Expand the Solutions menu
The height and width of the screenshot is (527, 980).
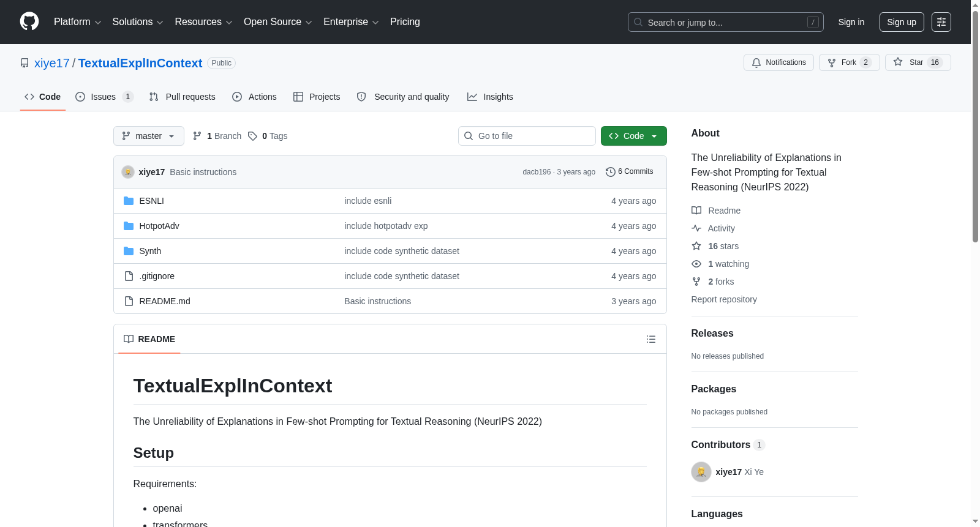pyautogui.click(x=138, y=22)
